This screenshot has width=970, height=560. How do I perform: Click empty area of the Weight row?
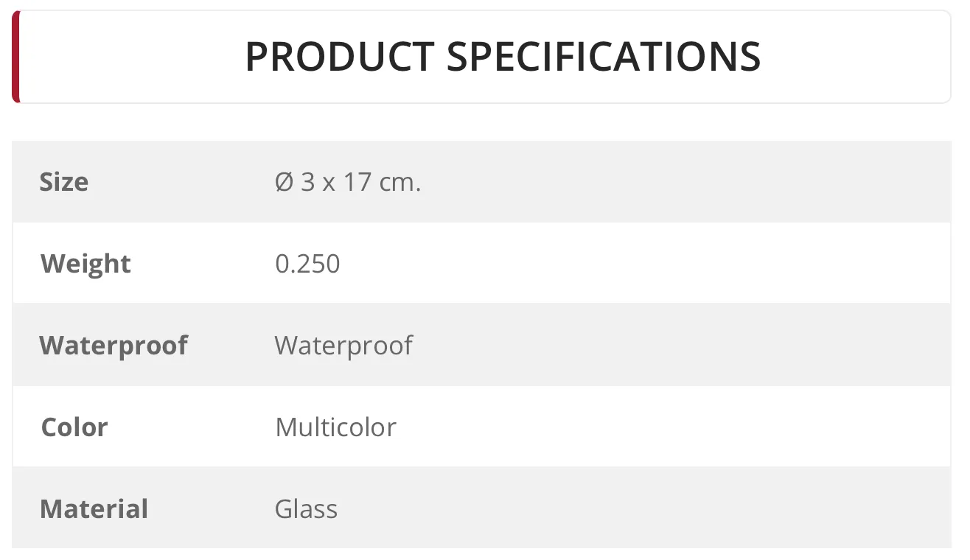(641, 264)
